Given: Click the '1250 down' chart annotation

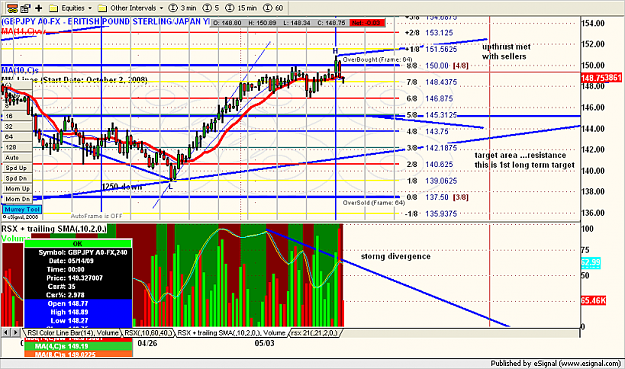Looking at the screenshot, I should click(122, 186).
